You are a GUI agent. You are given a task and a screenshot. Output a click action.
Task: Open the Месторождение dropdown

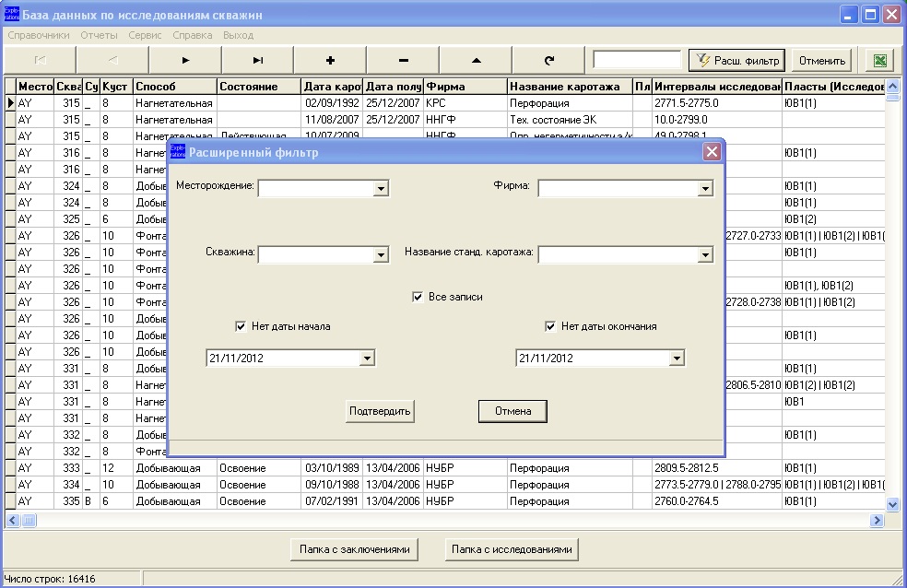point(381,189)
